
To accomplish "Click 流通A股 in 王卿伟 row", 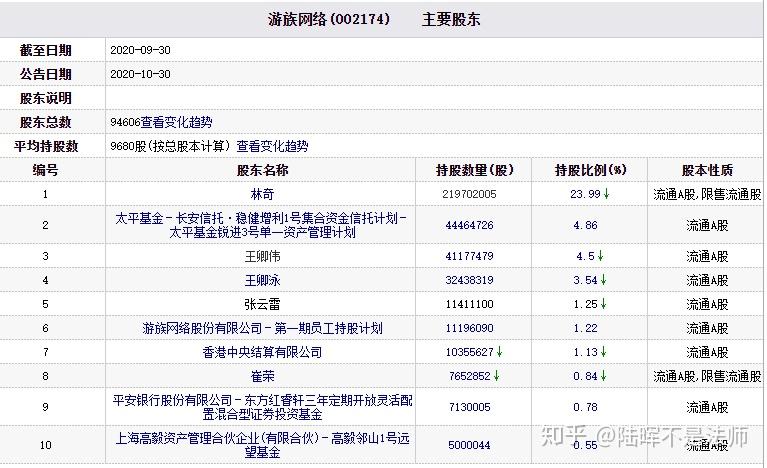I will (x=707, y=256).
